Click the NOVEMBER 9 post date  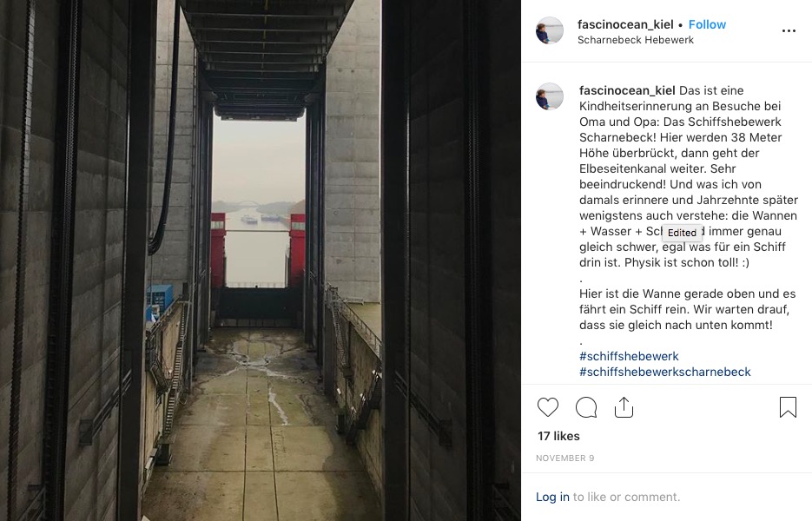(x=565, y=458)
